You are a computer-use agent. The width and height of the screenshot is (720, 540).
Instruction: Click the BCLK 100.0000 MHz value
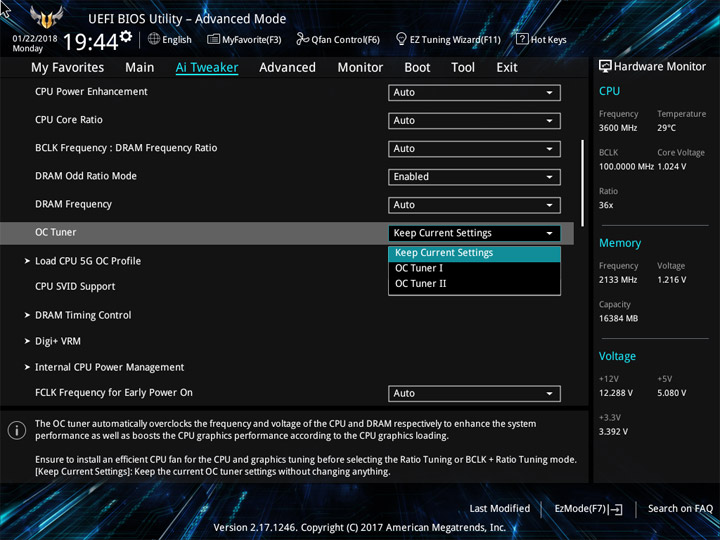(626, 167)
